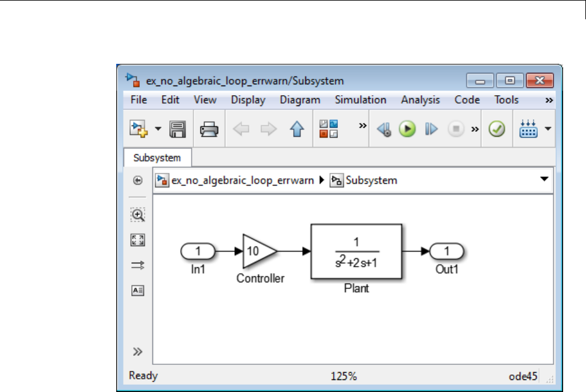Viewport: 586px width, 392px height.
Task: Click the Controller block label
Action: [x=261, y=278]
